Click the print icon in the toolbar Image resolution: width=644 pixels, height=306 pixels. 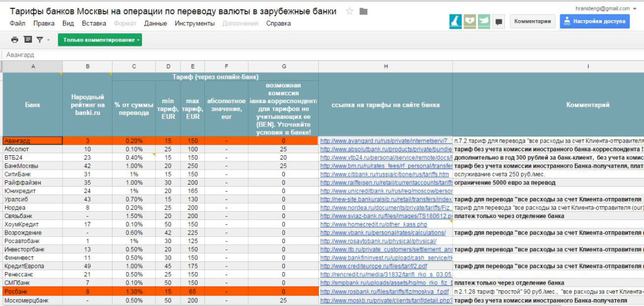[x=15, y=40]
